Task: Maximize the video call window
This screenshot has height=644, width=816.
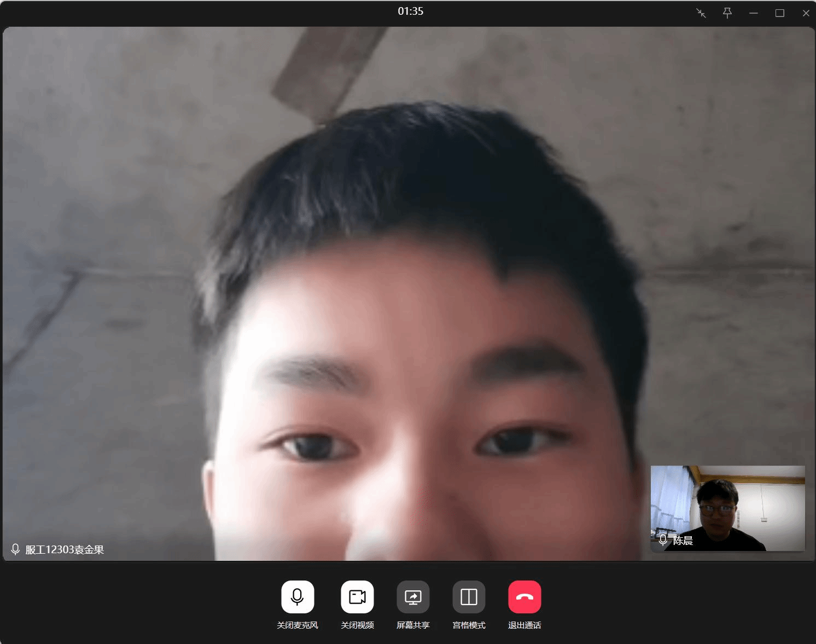Action: 780,13
